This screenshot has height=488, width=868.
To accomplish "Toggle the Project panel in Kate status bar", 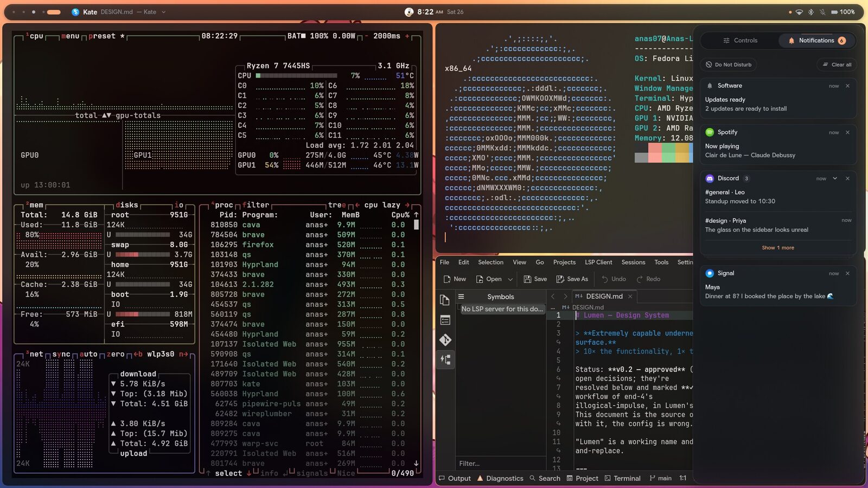I will tap(582, 478).
